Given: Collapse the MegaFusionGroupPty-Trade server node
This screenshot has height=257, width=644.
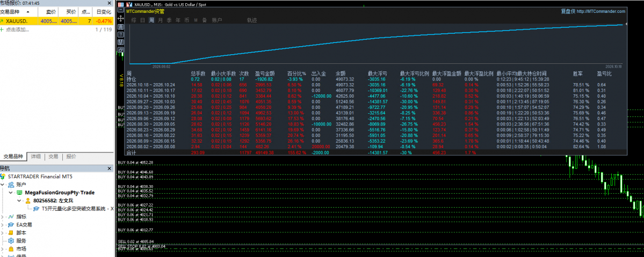Looking at the screenshot, I should pyautogui.click(x=11, y=193).
